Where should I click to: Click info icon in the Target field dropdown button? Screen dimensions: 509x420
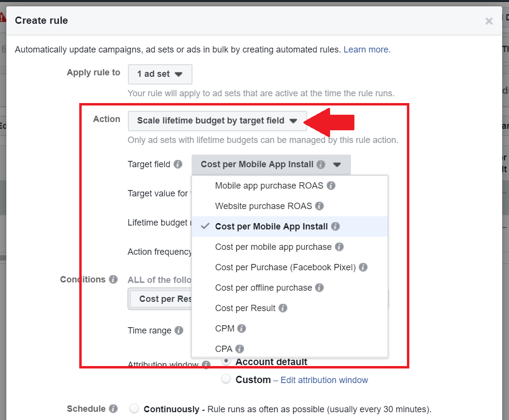coord(321,165)
